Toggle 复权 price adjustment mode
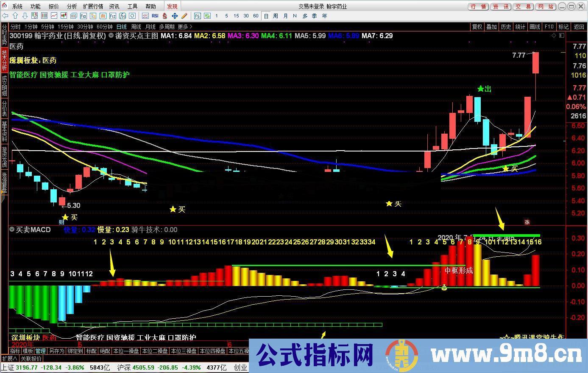This screenshot has height=373, width=588. point(477,26)
